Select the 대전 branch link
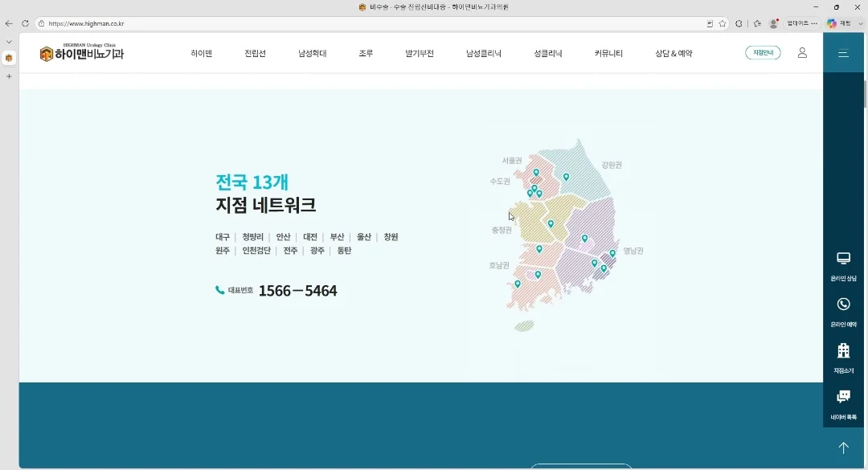This screenshot has height=470, width=868. click(x=310, y=237)
